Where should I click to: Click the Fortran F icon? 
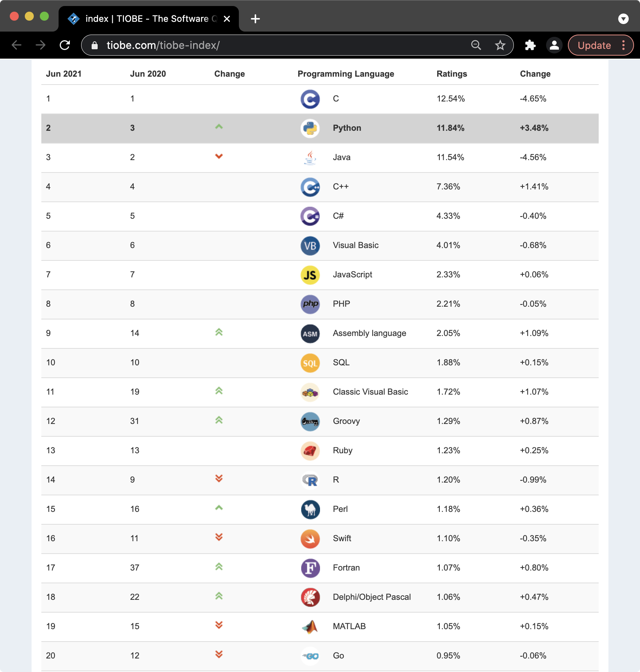coord(310,568)
